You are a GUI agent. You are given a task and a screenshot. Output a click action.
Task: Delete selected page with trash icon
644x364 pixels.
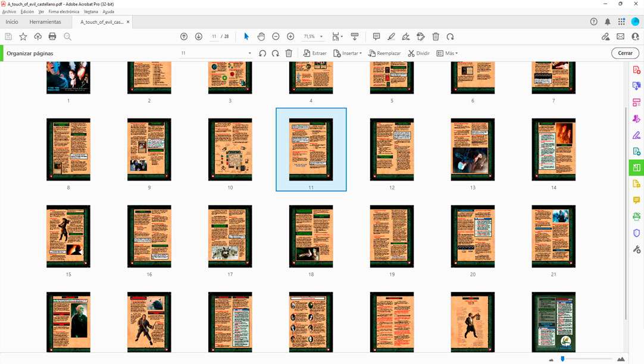(x=289, y=54)
